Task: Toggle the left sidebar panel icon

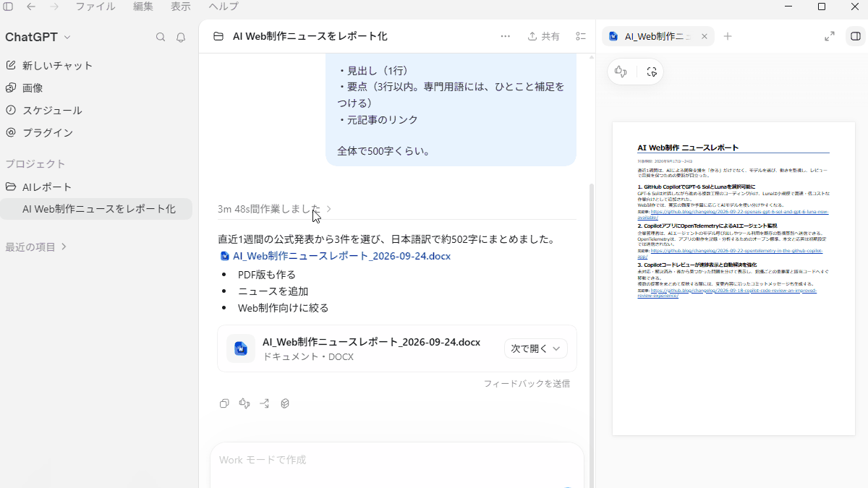Action: [8, 7]
